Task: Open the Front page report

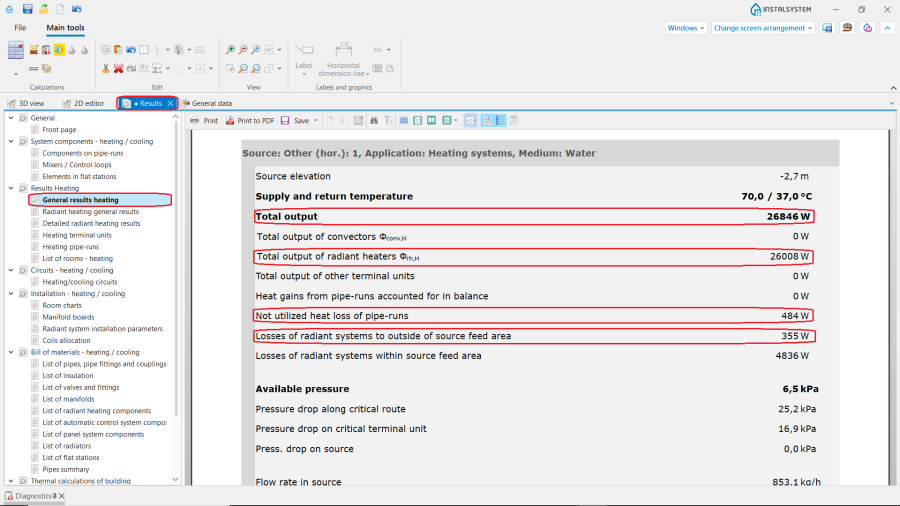Action: 59,130
